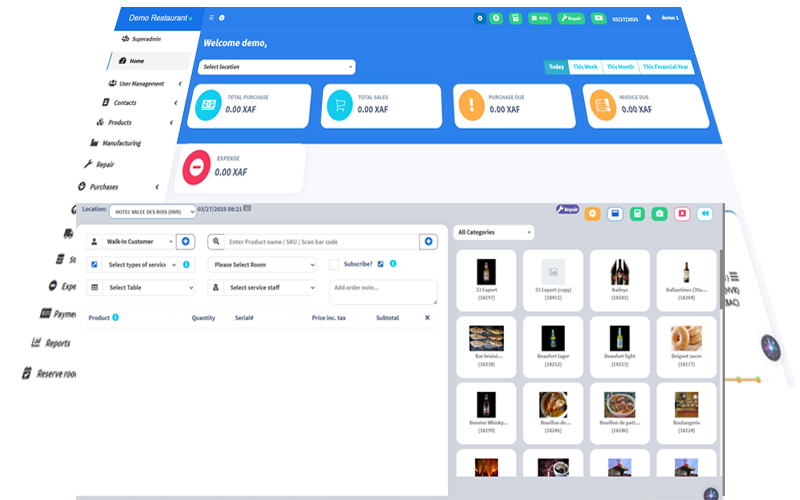Click the purple Repair badge in POS header
Image resolution: width=800 pixels, height=500 pixels.
567,210
